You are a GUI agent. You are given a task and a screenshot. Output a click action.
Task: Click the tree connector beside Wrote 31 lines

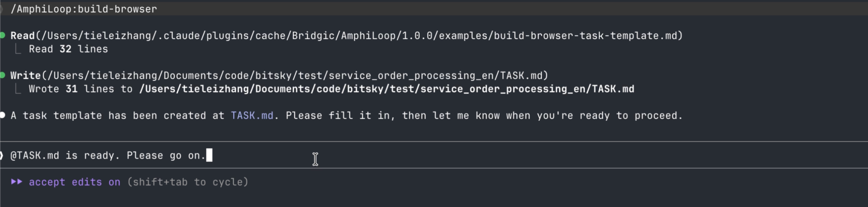[x=18, y=89]
